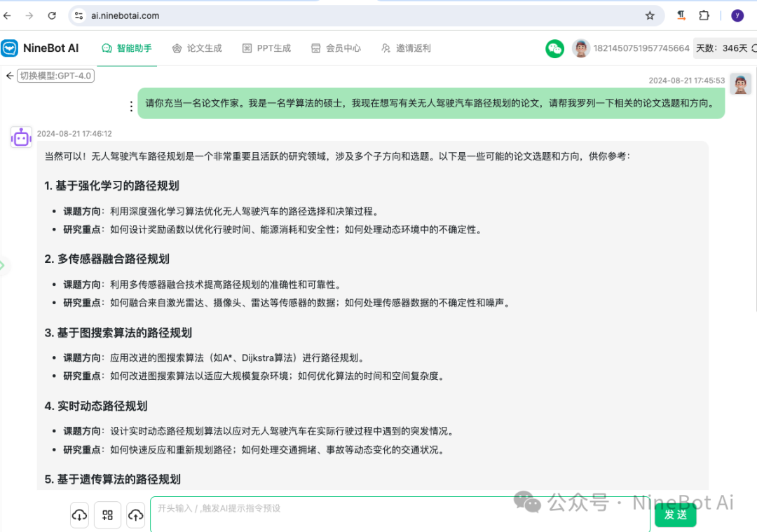
Task: Switch to the 论文生成 tab
Action: [197, 48]
